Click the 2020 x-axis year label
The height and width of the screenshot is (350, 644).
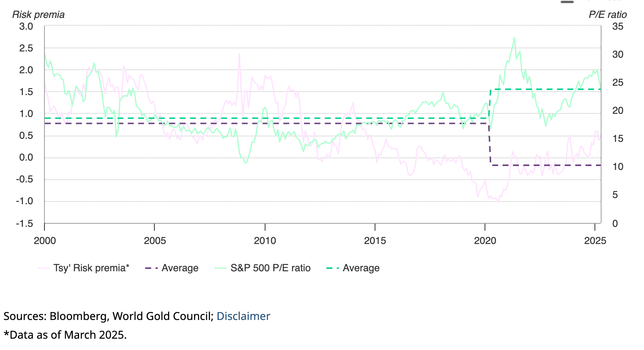(x=485, y=241)
